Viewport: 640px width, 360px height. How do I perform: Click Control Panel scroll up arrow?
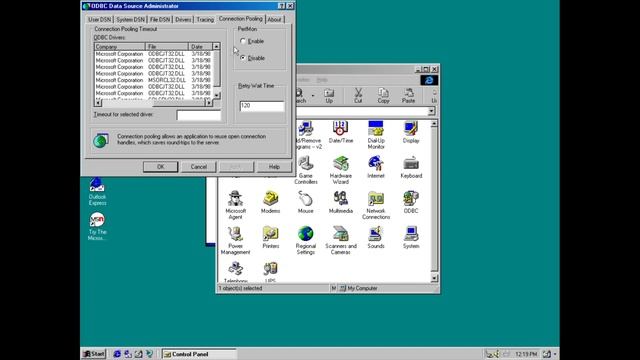(434, 123)
